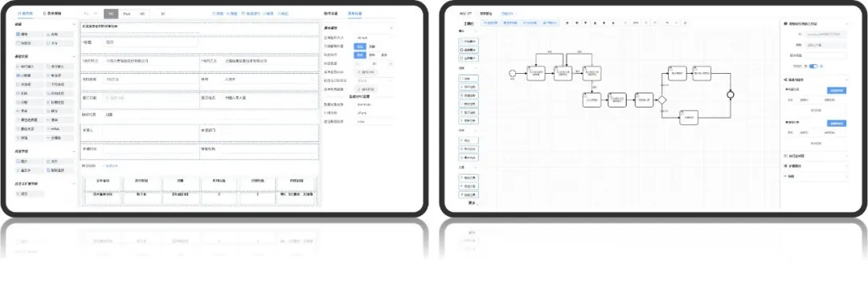Click the first blue add button in listener section
Screen dimensions: 868x289
point(837,90)
